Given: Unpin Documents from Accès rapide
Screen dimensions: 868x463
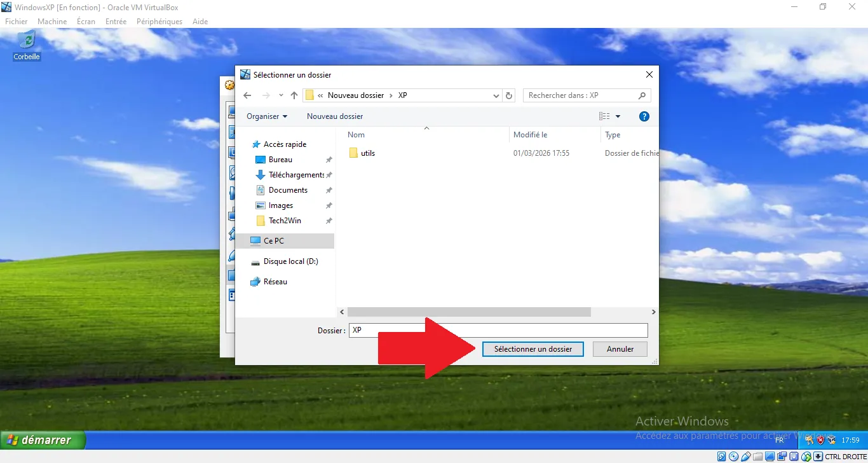Looking at the screenshot, I should (329, 190).
